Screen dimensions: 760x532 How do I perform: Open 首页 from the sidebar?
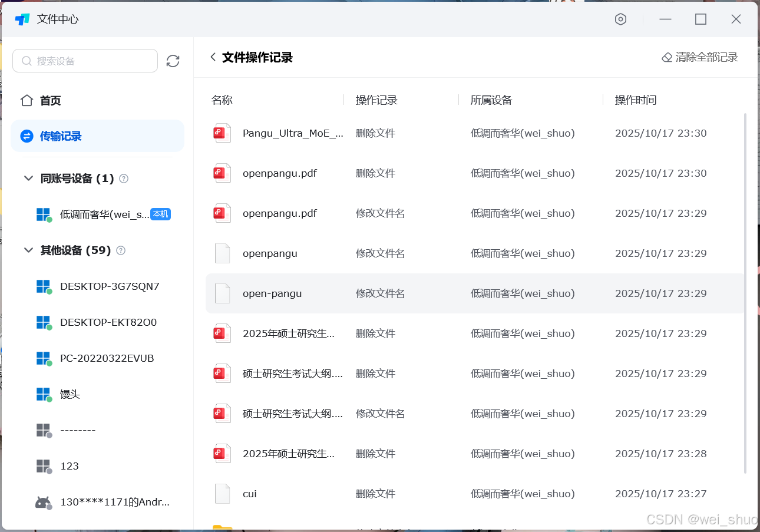coord(49,100)
